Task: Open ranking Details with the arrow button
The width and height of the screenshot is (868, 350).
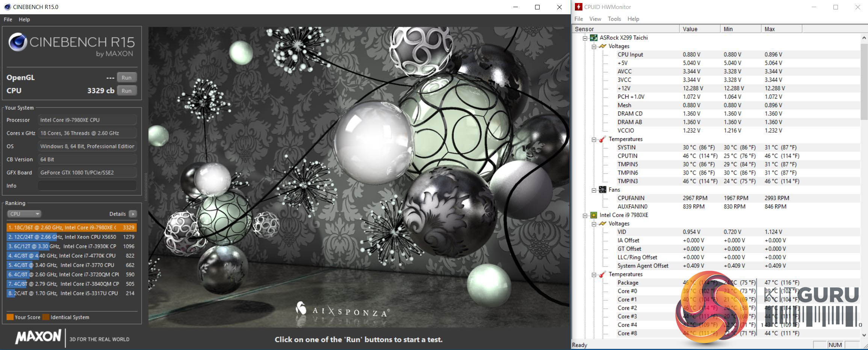Action: (x=133, y=214)
